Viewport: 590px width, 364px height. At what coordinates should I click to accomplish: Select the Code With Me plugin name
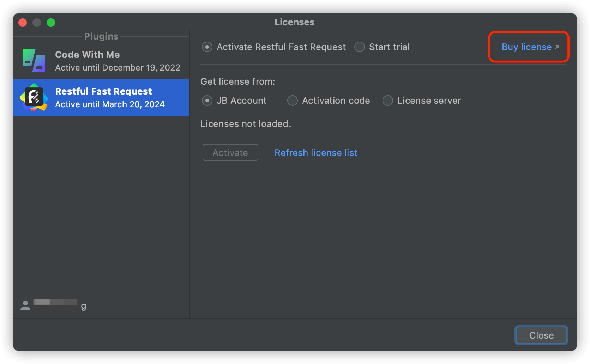tap(88, 55)
